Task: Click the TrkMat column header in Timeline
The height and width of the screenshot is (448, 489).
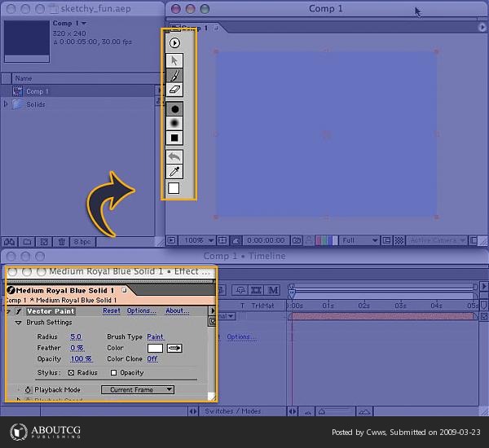Action: pyautogui.click(x=262, y=305)
